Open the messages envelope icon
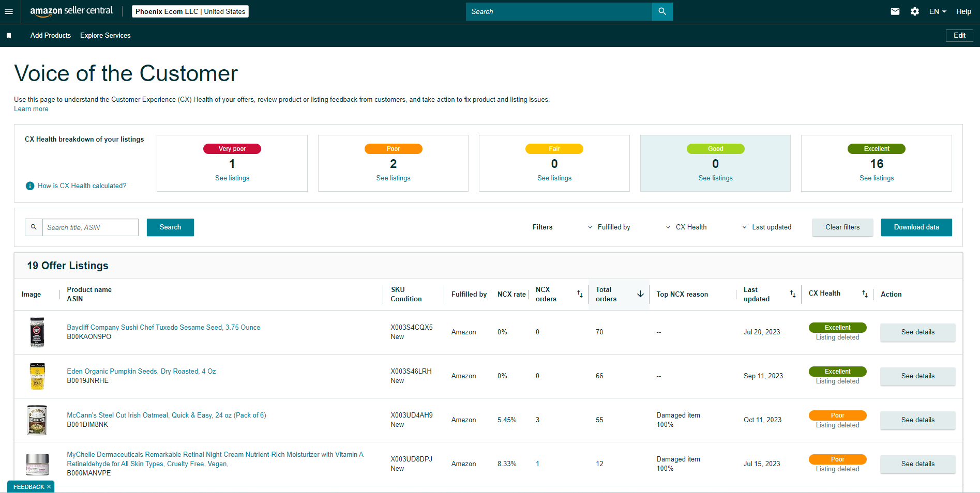 (x=895, y=11)
